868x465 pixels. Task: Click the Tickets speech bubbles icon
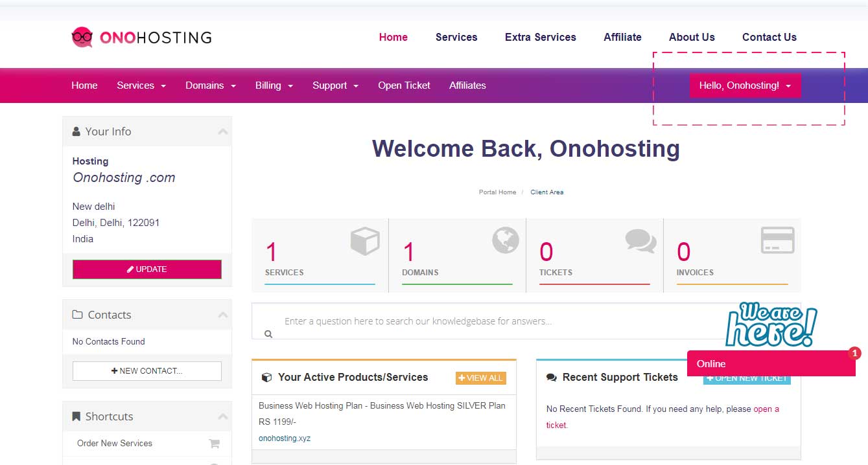pos(640,241)
